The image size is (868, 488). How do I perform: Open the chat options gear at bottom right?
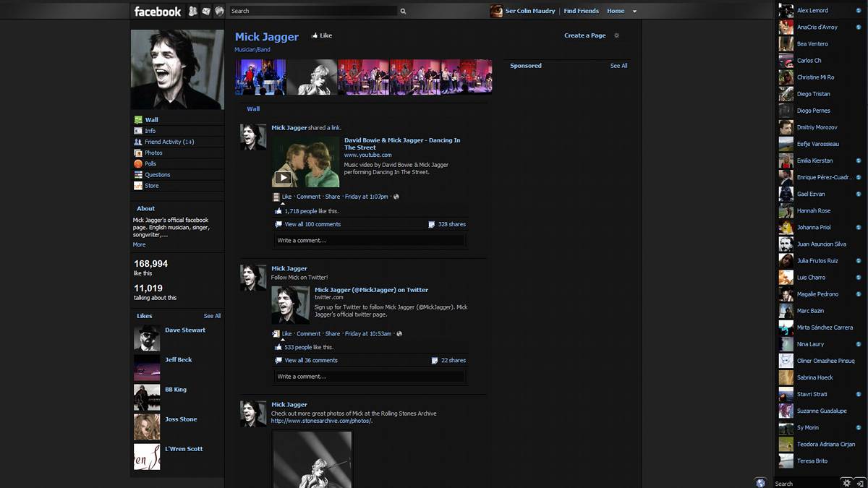[845, 483]
